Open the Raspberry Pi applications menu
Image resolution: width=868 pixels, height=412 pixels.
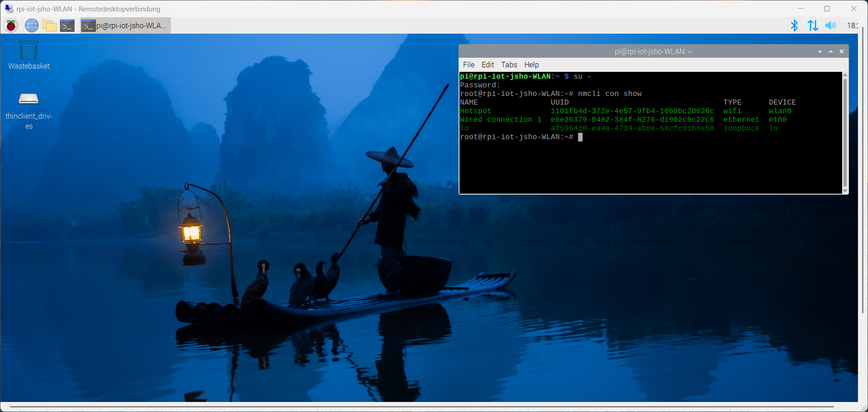click(11, 26)
